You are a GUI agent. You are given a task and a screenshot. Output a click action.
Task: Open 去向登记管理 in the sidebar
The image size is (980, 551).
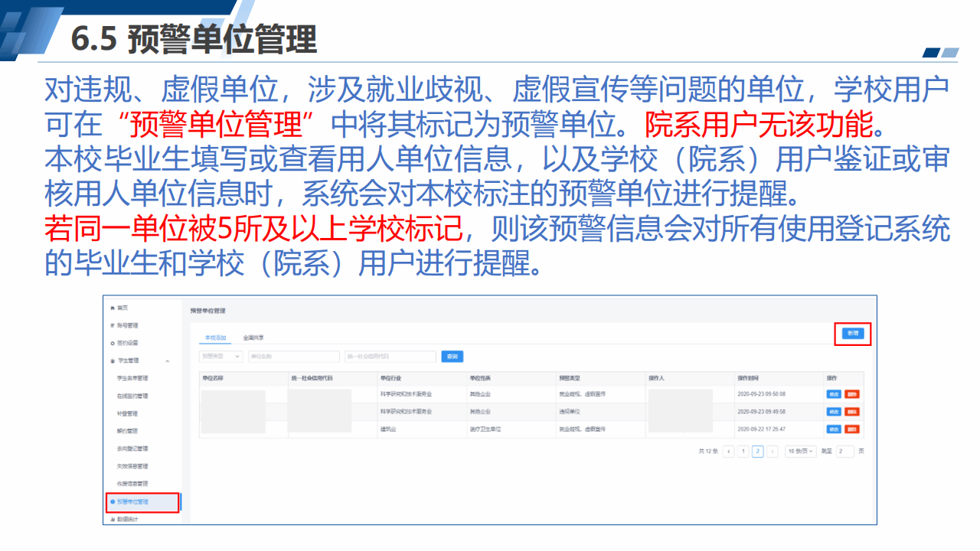[x=132, y=448]
